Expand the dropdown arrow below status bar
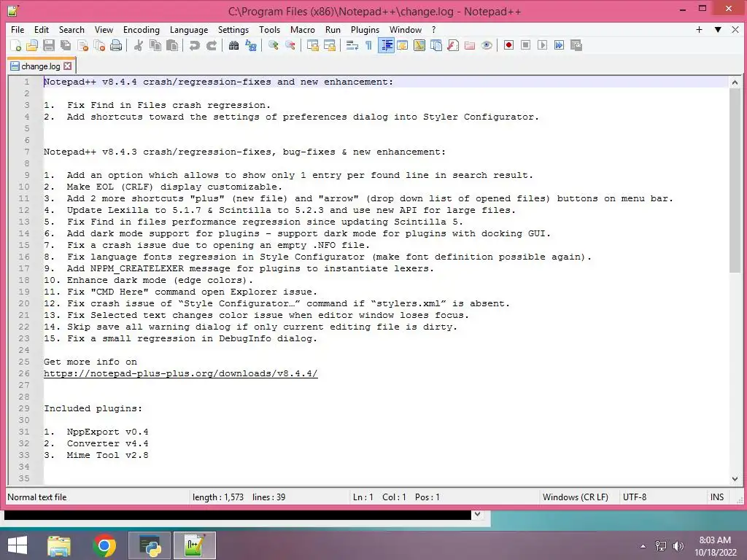 tap(477, 514)
